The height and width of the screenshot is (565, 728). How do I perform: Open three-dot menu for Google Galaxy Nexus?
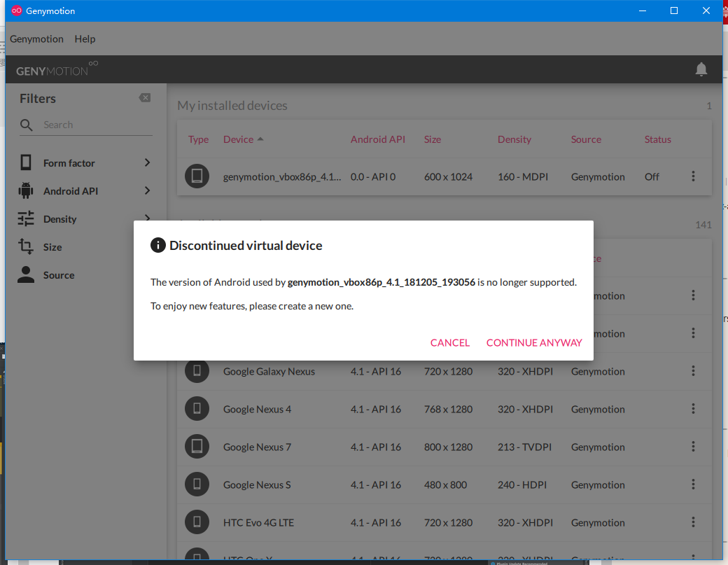(693, 371)
